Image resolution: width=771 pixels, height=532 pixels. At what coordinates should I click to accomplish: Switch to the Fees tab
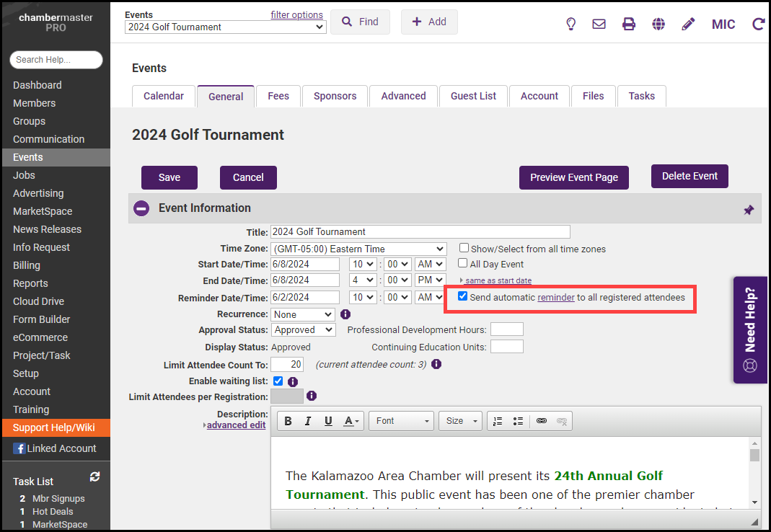click(278, 96)
